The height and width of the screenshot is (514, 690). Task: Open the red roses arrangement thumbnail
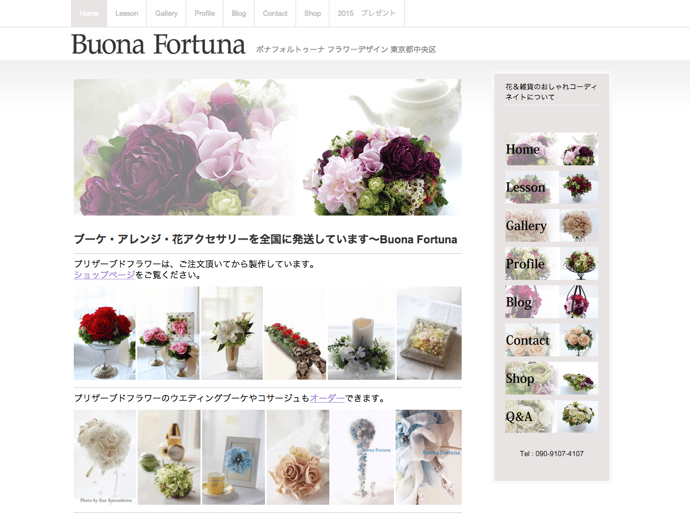tap(105, 333)
